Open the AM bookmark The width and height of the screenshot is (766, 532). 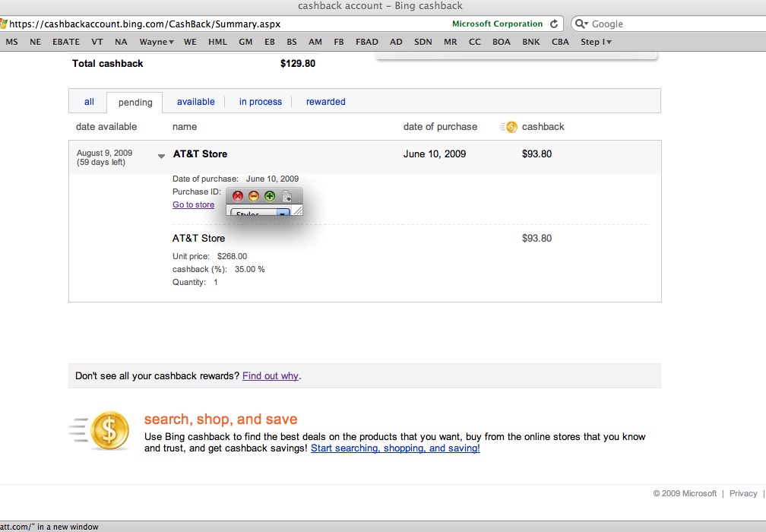315,42
